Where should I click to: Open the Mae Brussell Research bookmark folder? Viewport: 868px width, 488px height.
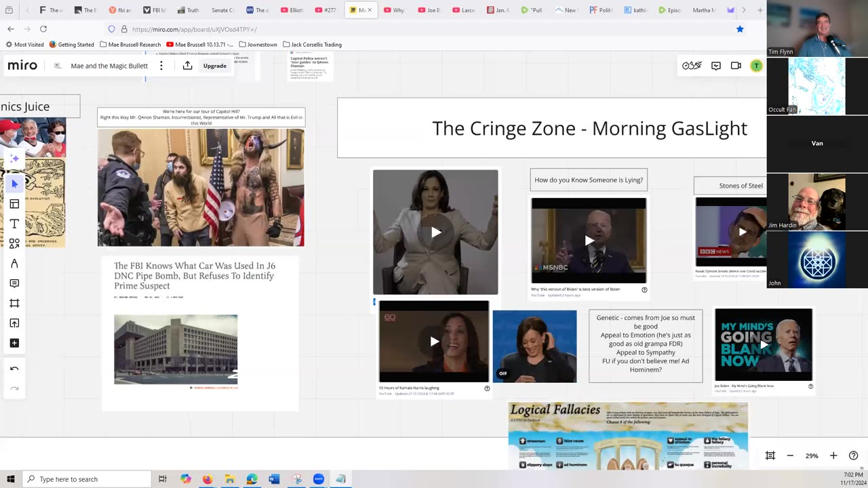tap(130, 45)
